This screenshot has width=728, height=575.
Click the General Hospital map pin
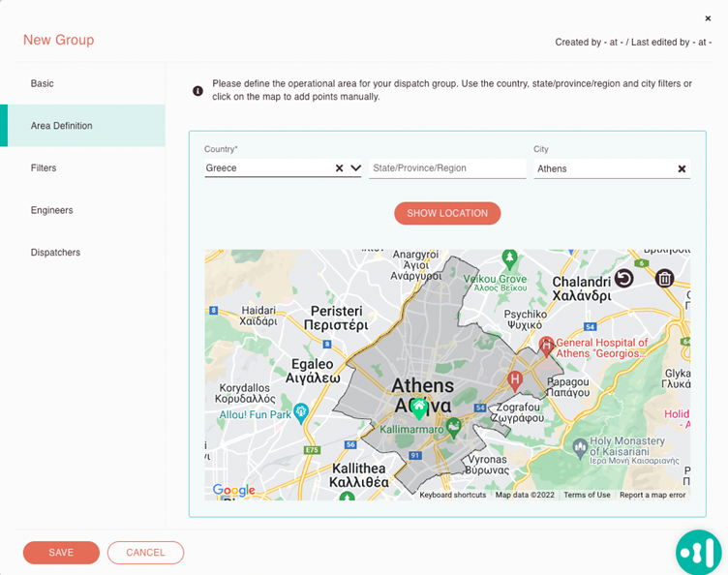click(x=546, y=345)
